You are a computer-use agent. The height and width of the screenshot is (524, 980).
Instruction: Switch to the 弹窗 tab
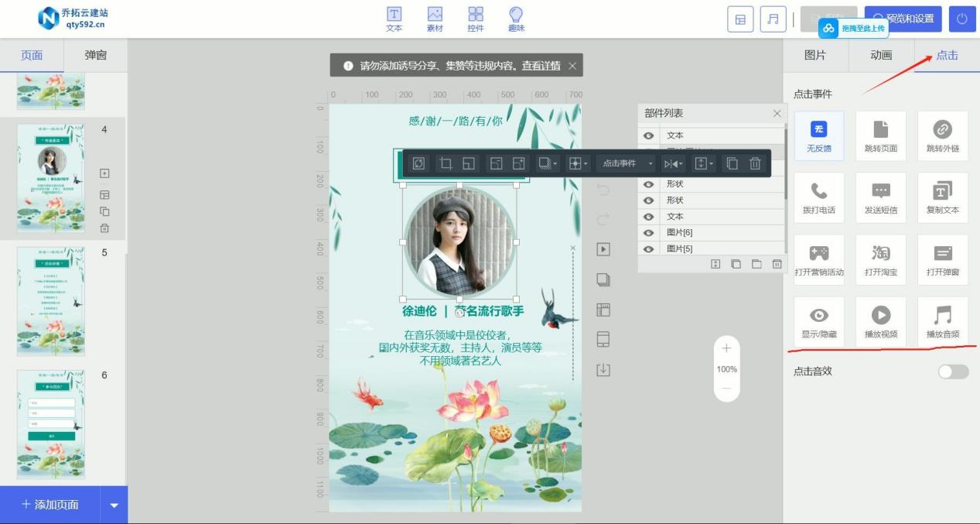pos(96,56)
